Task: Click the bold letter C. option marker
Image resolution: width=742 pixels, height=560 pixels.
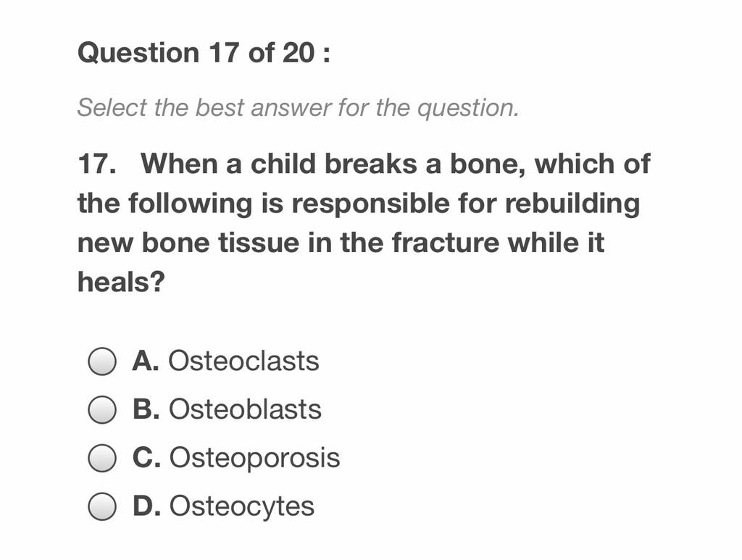Action: (146, 458)
